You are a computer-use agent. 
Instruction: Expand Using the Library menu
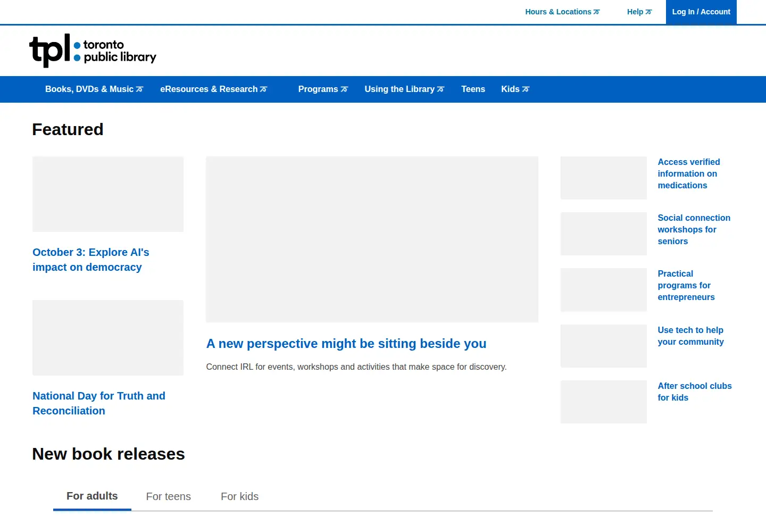point(404,89)
